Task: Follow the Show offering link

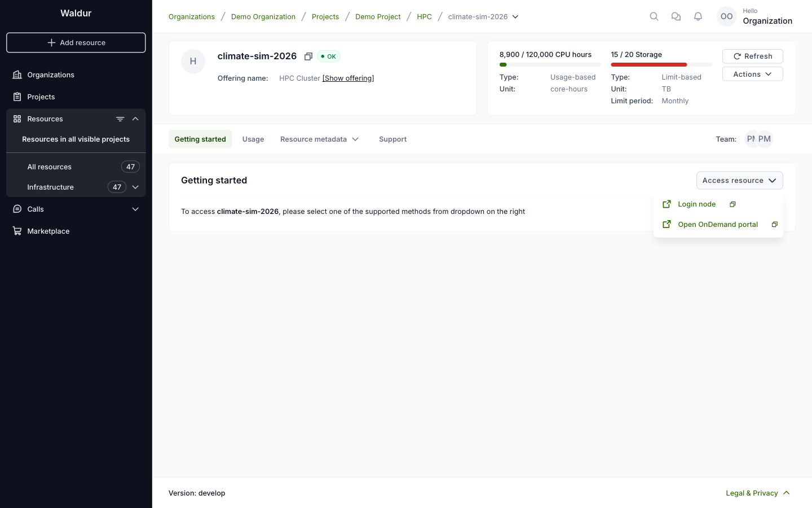Action: tap(348, 78)
